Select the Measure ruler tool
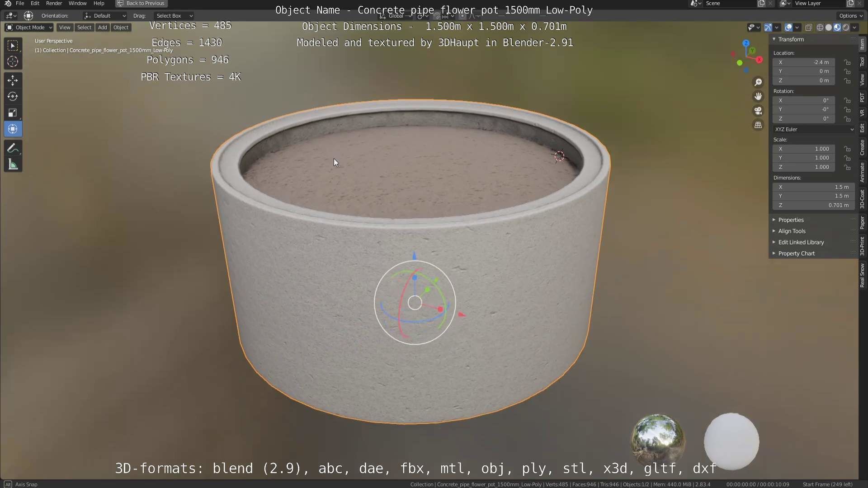This screenshot has height=488, width=868. click(13, 164)
